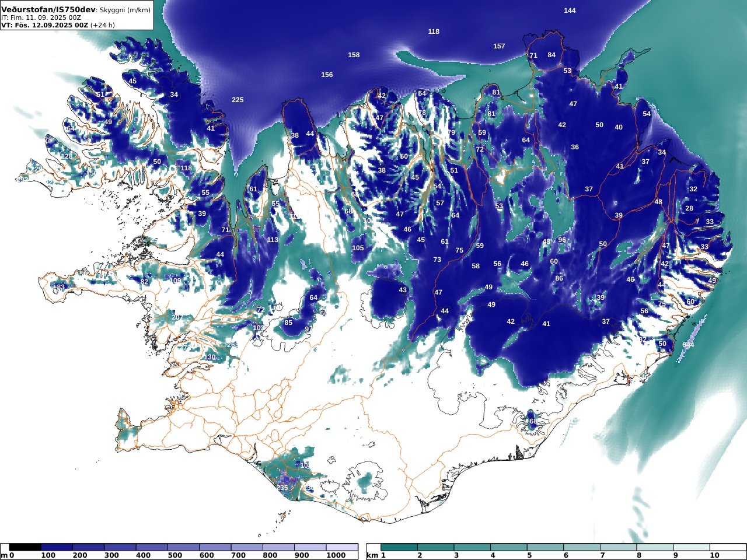
Task: Select the 5–6 km legend swatch
Action: 546,547
